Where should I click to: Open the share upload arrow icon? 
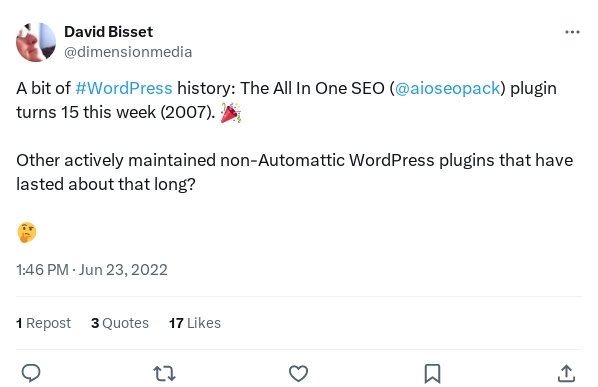coord(566,373)
